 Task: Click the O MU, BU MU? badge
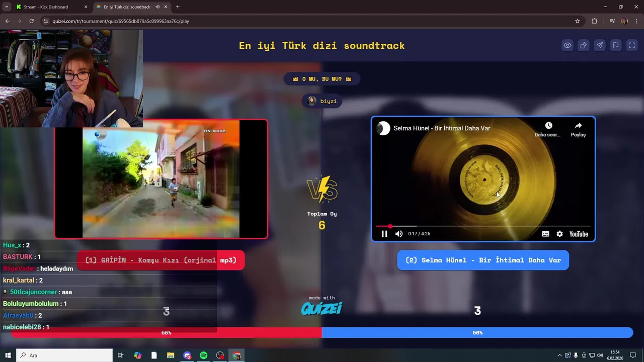322,79
